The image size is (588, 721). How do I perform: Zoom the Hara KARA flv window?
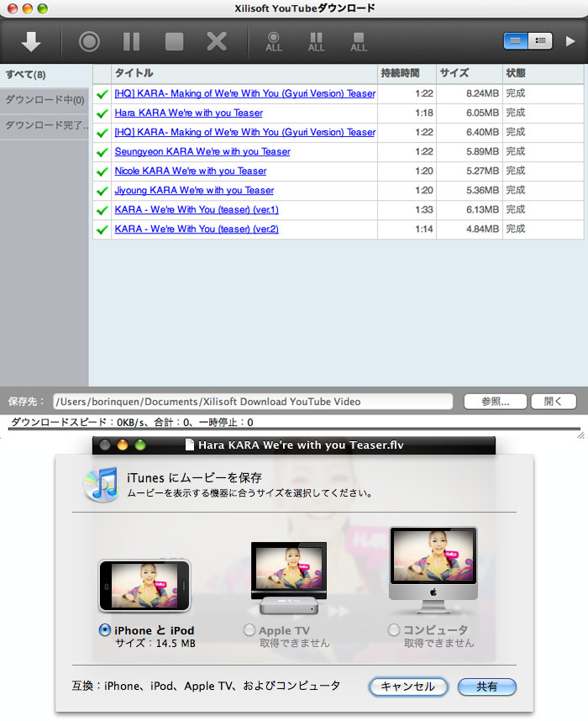(x=140, y=445)
